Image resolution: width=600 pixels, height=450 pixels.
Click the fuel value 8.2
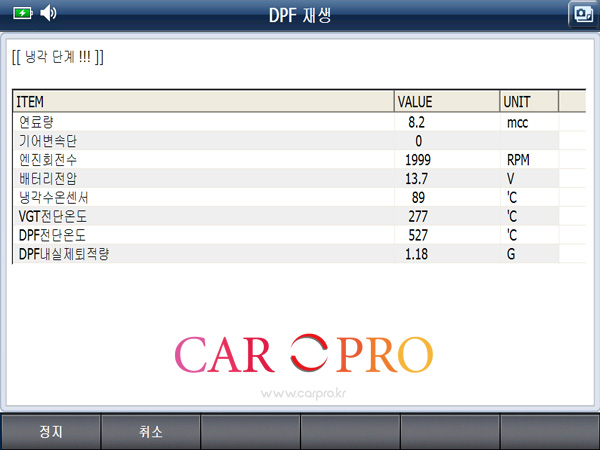point(416,122)
